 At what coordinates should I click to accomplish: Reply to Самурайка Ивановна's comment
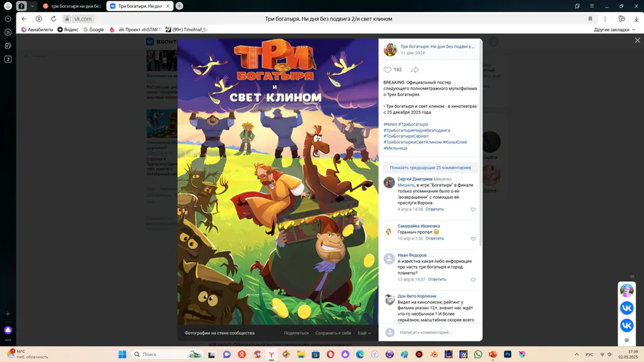[434, 238]
